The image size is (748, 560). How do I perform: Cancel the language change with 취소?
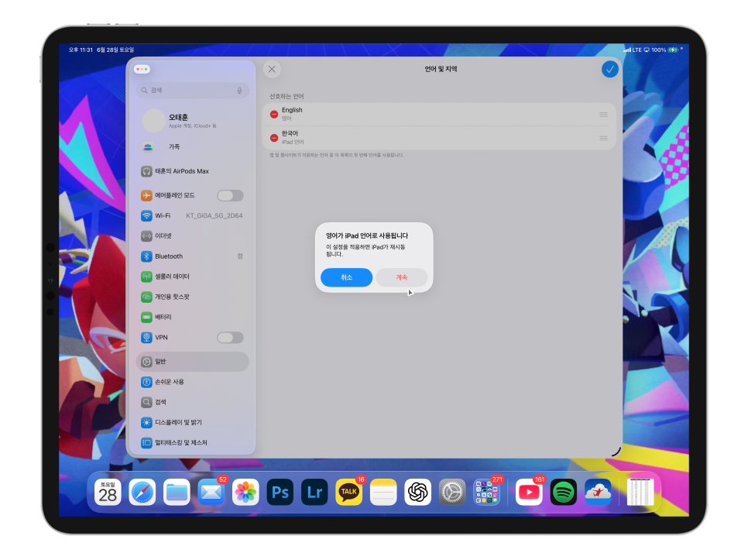pos(346,277)
